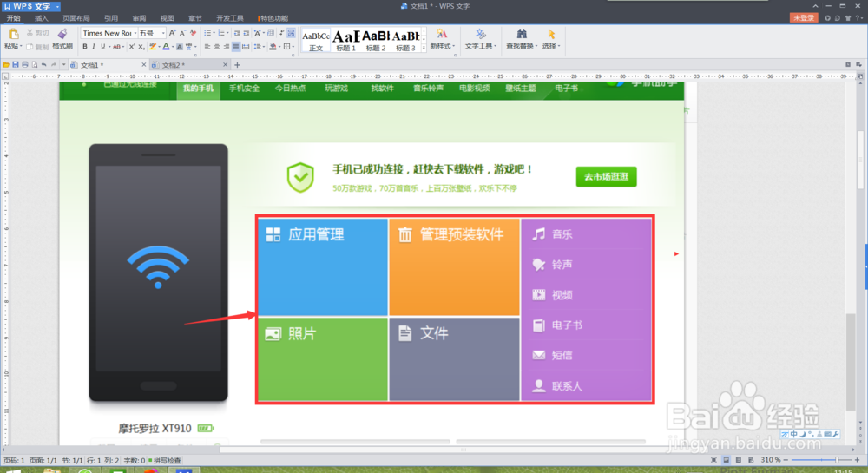Increase paragraph indent

(x=247, y=33)
